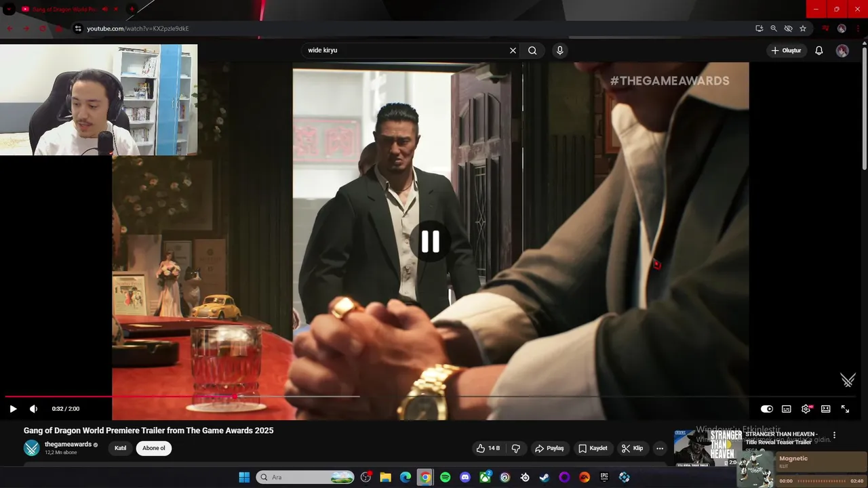This screenshot has height=488, width=868.
Task: Seek the Magnetic widget track progress bar
Action: 821,481
